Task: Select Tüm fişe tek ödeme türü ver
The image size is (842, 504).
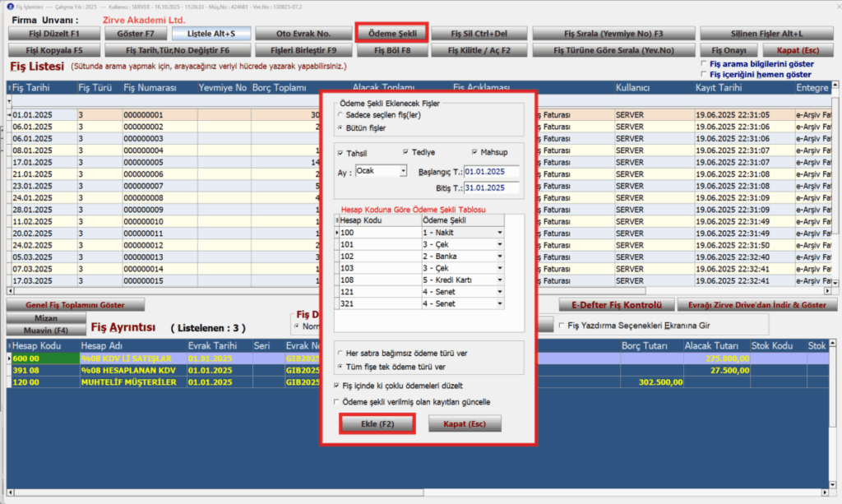Action: [x=340, y=367]
